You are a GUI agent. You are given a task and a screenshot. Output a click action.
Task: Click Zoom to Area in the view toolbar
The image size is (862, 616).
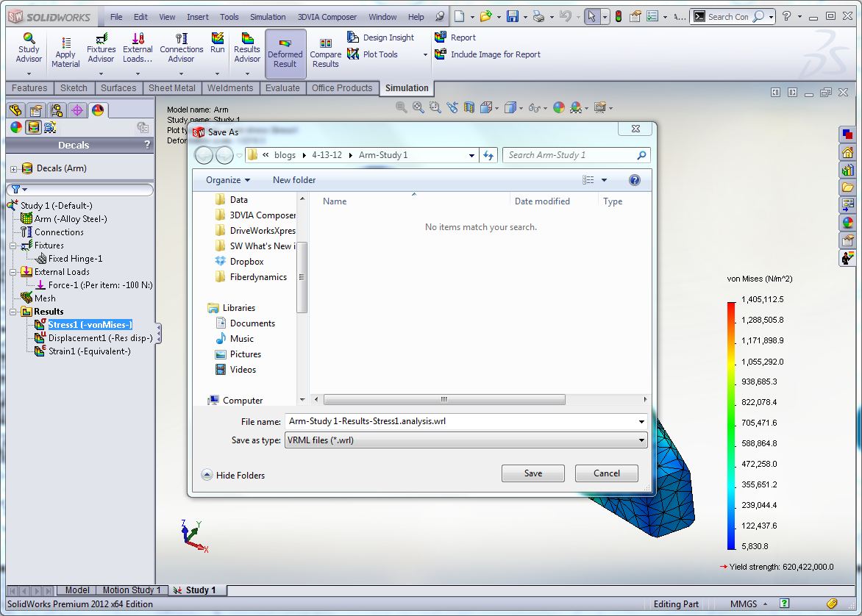[x=435, y=108]
